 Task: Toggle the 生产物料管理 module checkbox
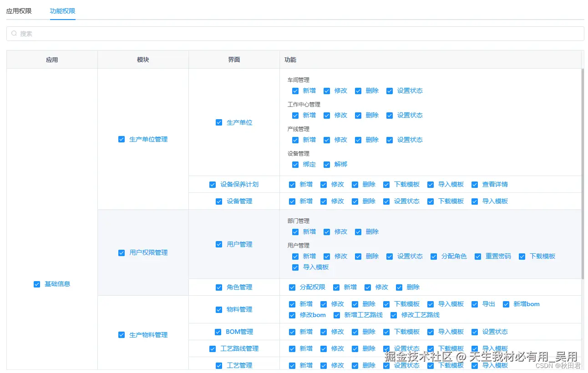coord(122,335)
